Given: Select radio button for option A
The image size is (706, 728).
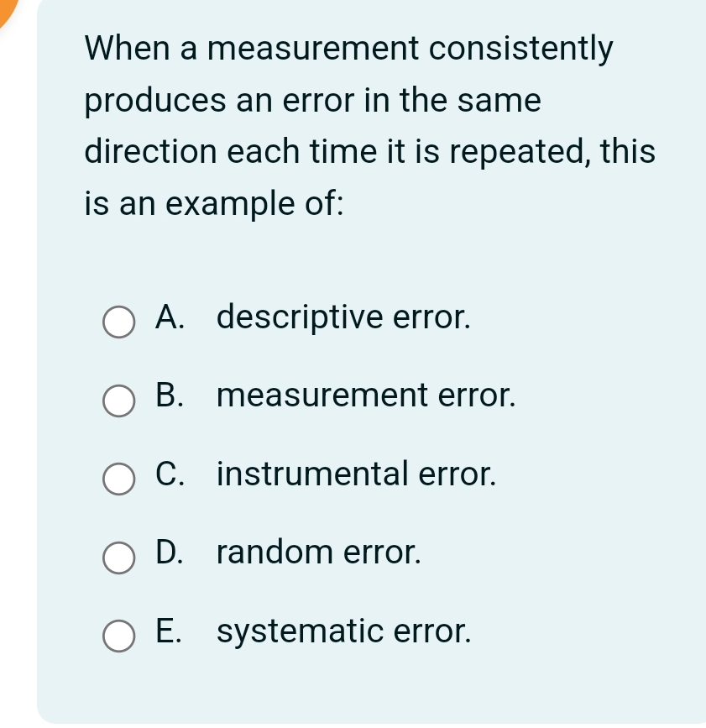Looking at the screenshot, I should click(x=118, y=322).
